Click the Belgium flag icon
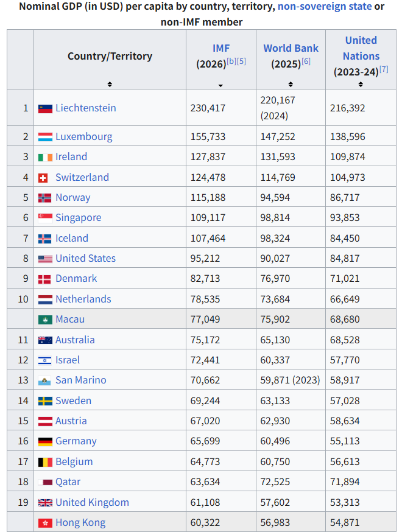 point(45,462)
